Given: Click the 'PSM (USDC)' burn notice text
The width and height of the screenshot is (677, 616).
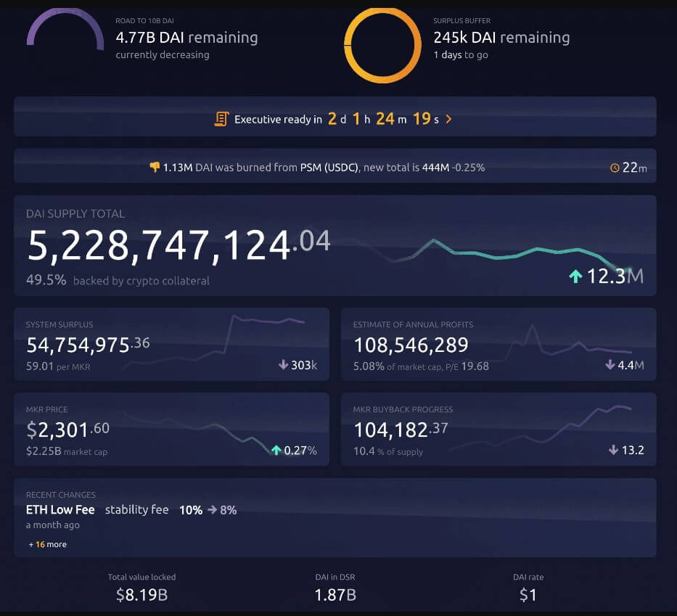Looking at the screenshot, I should 329,168.
